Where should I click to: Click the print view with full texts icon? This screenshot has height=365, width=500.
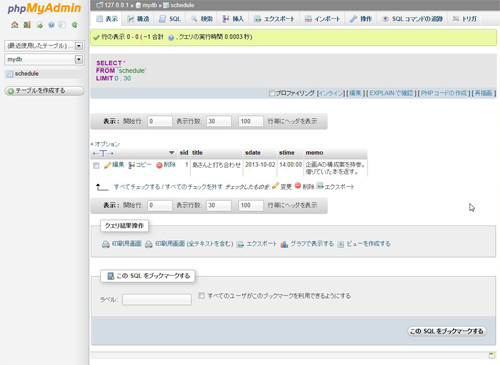pos(149,244)
